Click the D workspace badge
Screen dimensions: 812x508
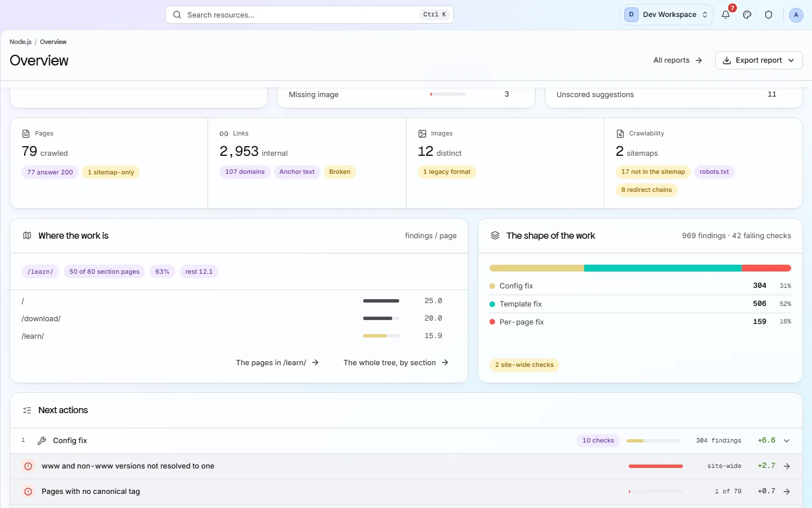coord(631,15)
